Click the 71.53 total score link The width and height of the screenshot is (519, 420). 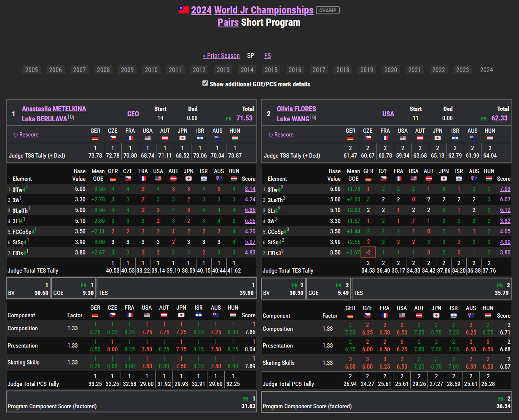244,118
